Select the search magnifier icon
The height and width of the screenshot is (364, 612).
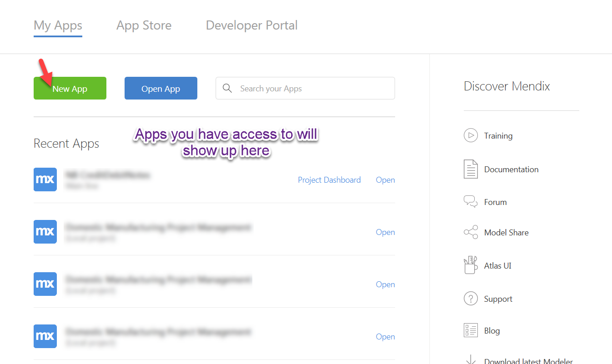pos(227,88)
